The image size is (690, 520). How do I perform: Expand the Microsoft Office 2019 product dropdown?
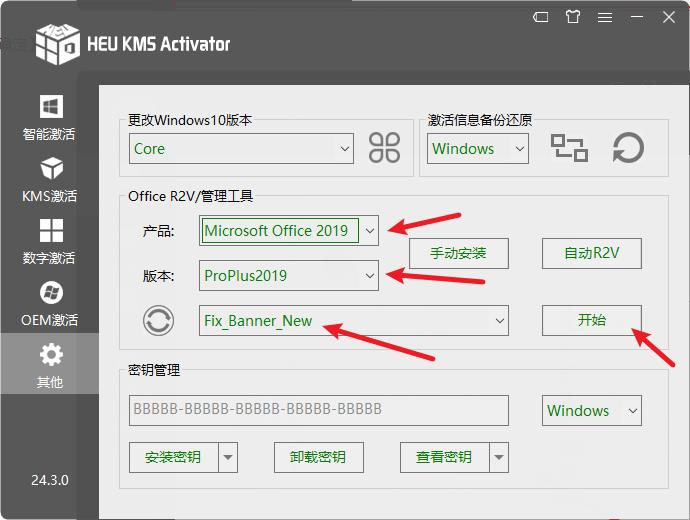(x=370, y=231)
